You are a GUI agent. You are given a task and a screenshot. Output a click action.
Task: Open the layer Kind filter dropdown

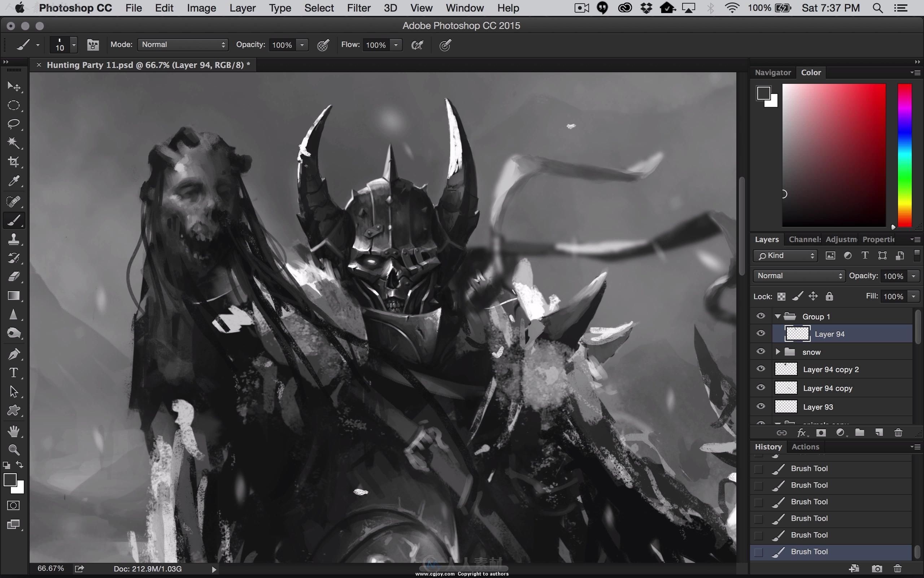pos(785,256)
